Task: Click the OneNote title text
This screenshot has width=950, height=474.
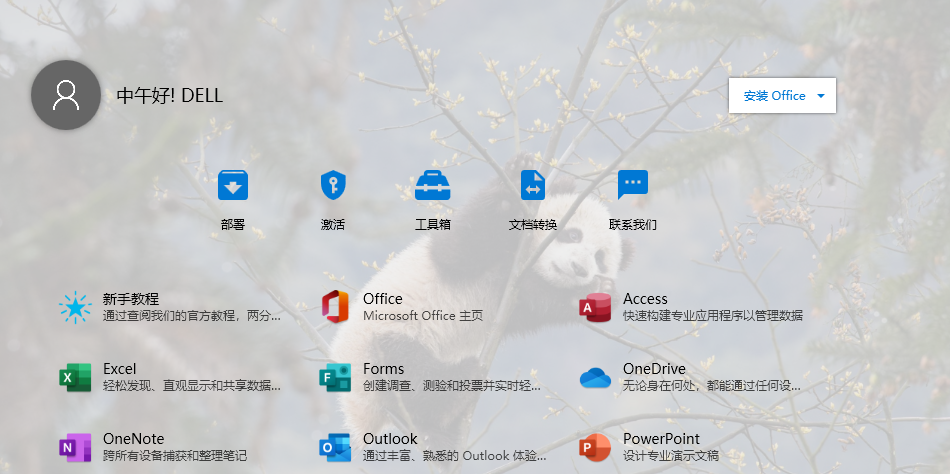Action: (x=133, y=438)
